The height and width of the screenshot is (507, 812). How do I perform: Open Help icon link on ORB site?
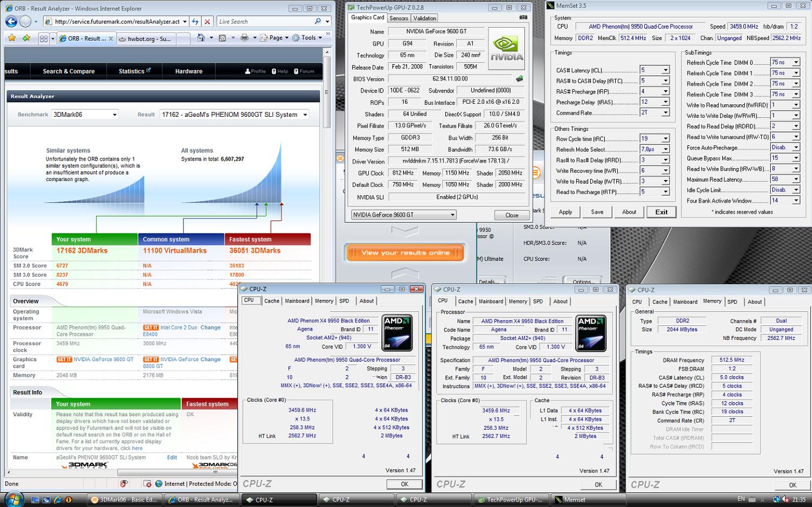pos(280,71)
